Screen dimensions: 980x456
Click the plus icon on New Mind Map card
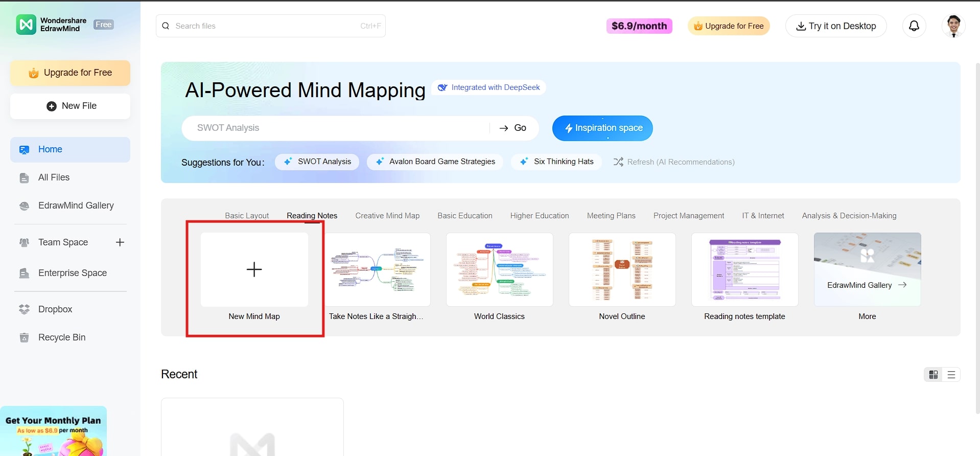pos(254,269)
